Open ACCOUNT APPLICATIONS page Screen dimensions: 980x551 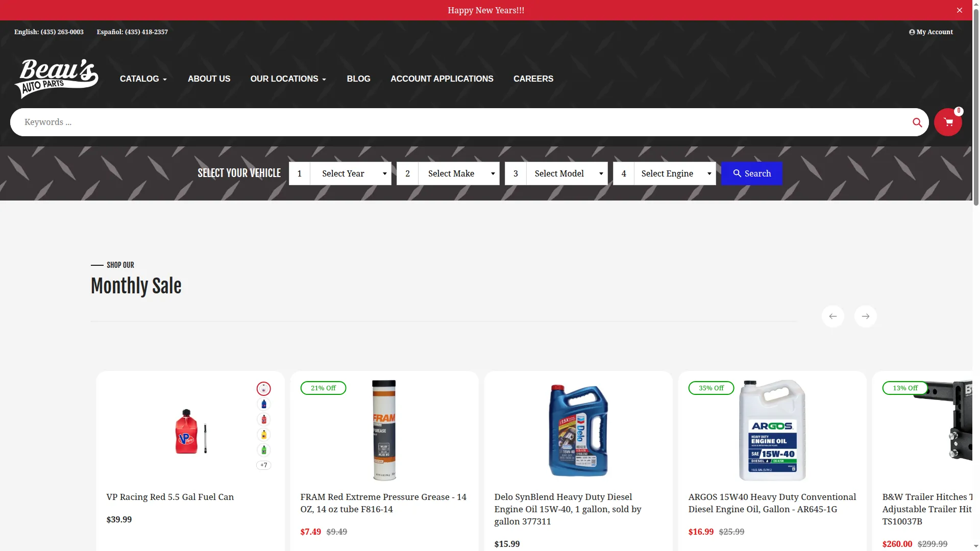pyautogui.click(x=442, y=79)
